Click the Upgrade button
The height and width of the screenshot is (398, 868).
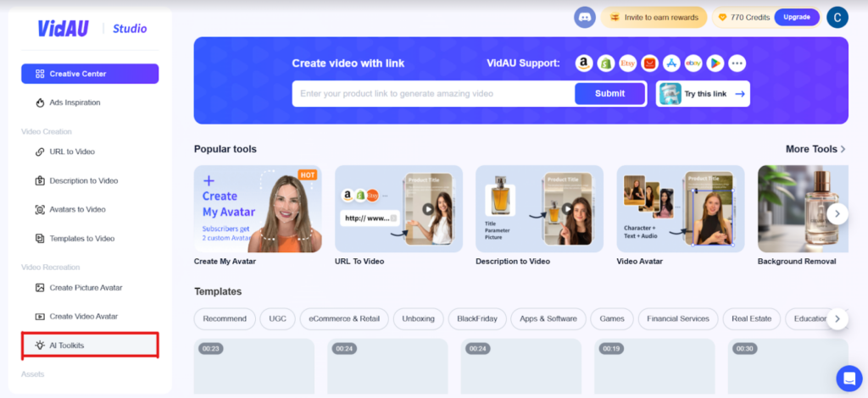tap(797, 17)
